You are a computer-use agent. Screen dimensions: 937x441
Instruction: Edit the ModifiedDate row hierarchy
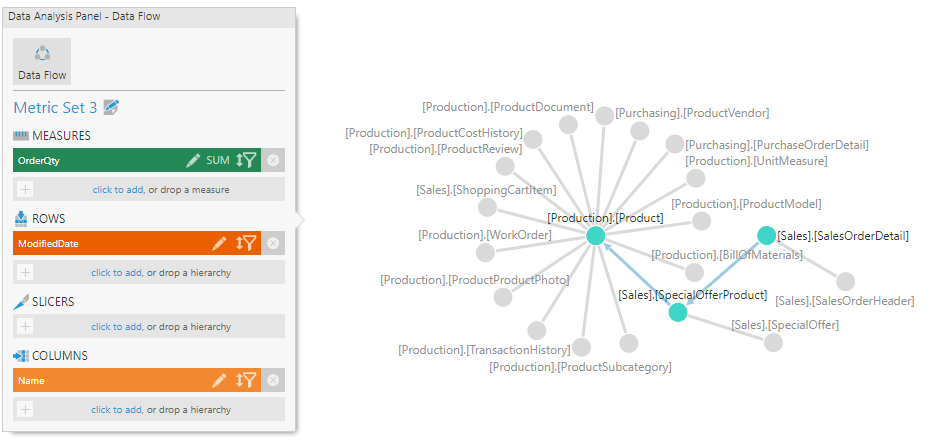pyautogui.click(x=219, y=243)
